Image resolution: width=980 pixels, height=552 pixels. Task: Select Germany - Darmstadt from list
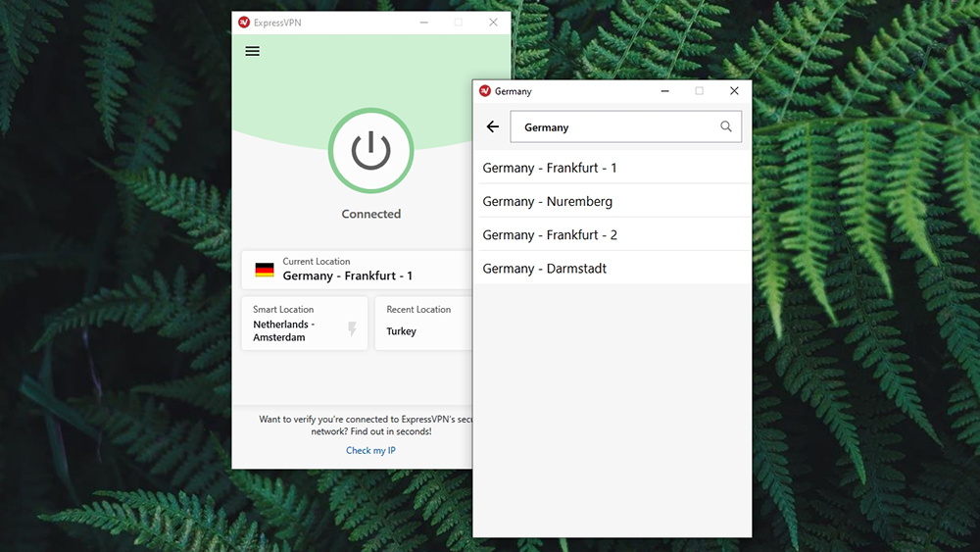pyautogui.click(x=612, y=269)
